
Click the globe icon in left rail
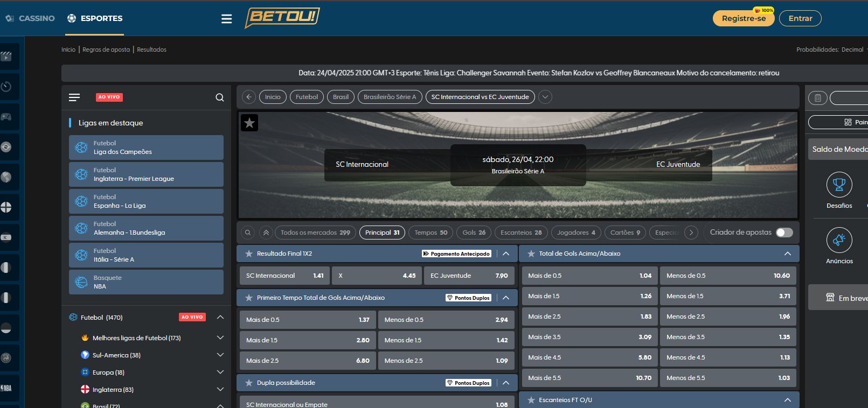pos(6,177)
